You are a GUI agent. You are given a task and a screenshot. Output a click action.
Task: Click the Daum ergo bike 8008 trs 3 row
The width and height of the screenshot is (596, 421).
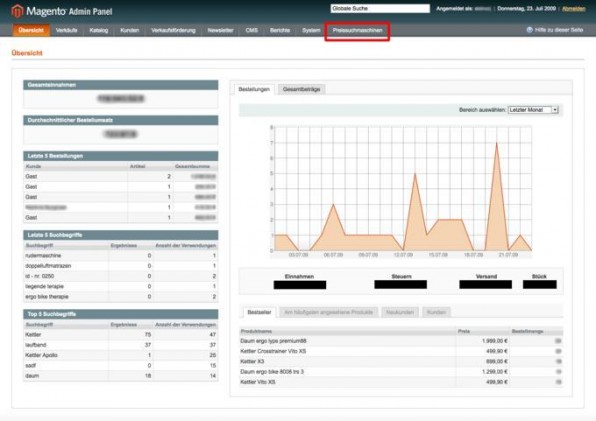coord(401,372)
